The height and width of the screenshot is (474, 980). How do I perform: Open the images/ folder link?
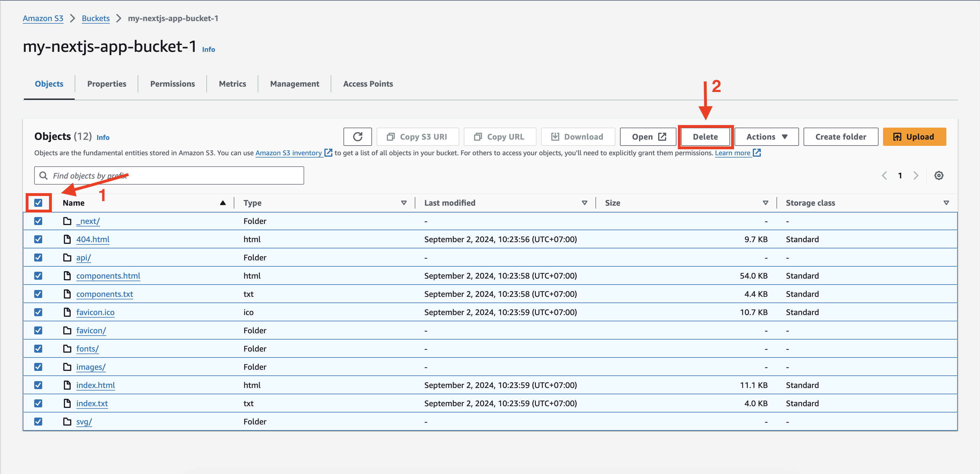pos(91,367)
